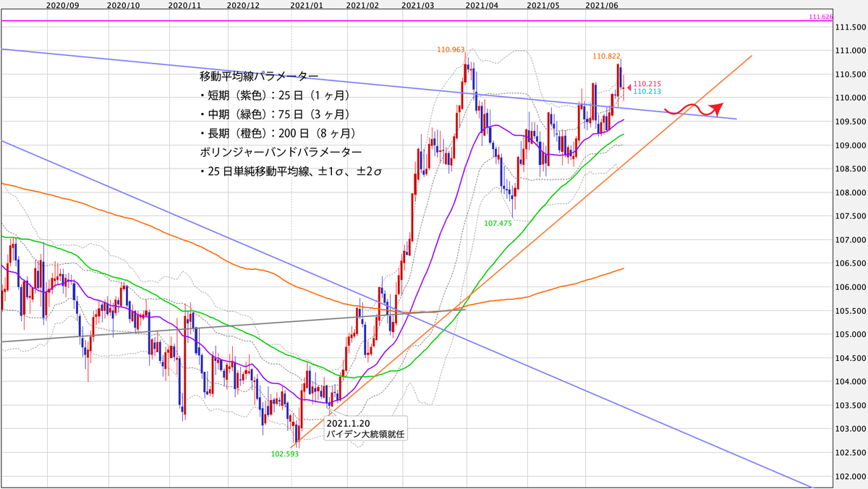Click the 104.000 price axis label
Viewport: 868px width, 489px height.
(851, 382)
